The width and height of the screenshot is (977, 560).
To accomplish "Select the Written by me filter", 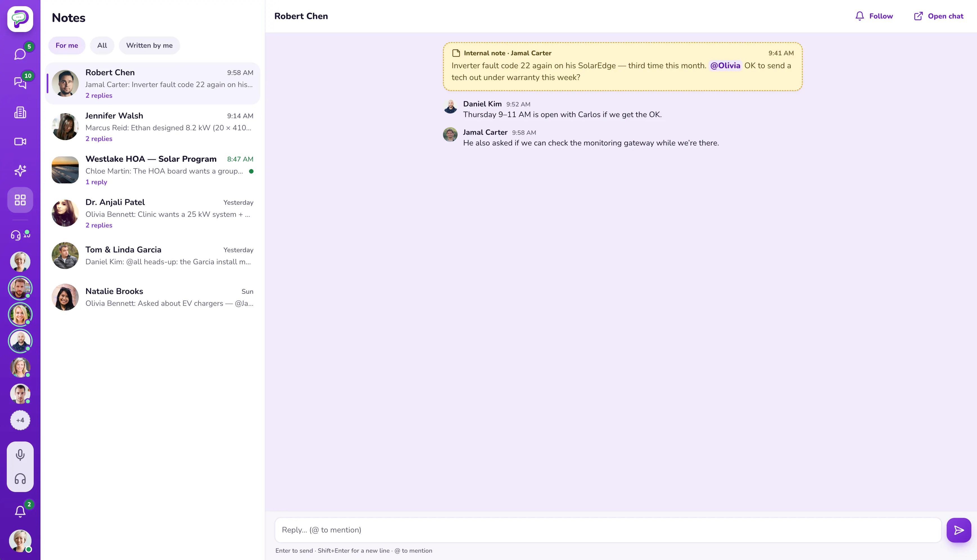I will (149, 45).
